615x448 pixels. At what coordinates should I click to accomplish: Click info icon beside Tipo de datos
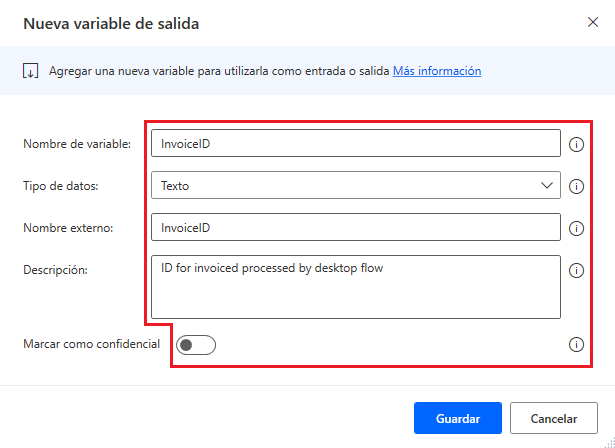click(576, 186)
